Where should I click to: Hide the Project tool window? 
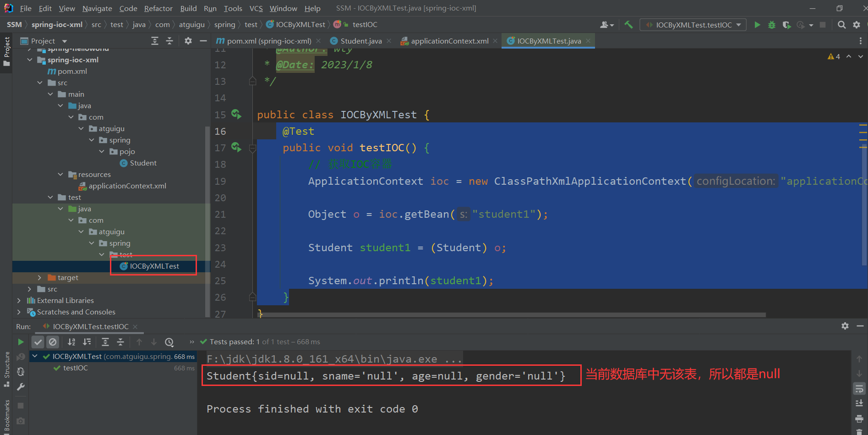[x=203, y=41]
